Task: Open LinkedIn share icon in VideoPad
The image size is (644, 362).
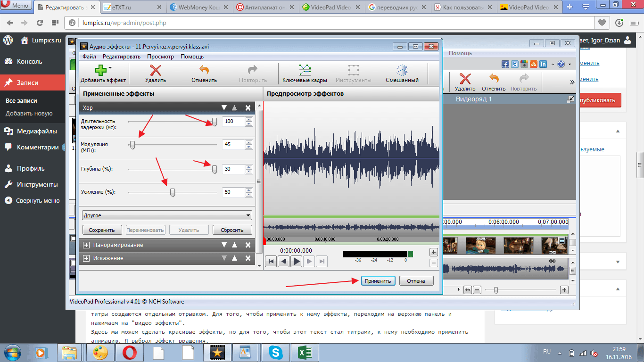Action: [x=543, y=64]
